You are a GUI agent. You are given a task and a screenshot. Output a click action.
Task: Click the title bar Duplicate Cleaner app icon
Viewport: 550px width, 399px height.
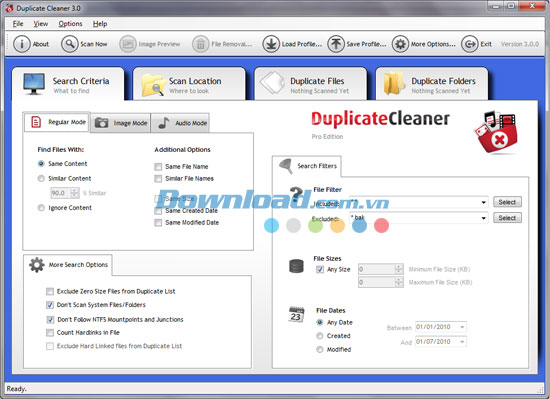tap(9, 8)
